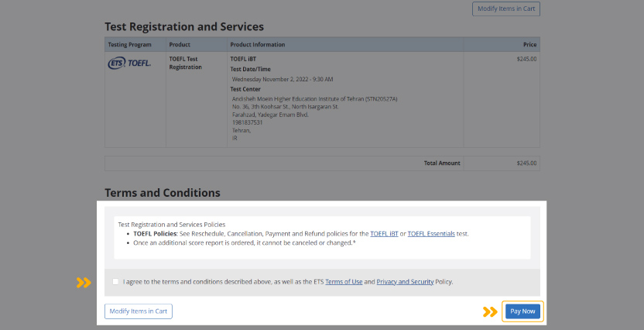Open the Privacy and Security link

[x=405, y=281]
